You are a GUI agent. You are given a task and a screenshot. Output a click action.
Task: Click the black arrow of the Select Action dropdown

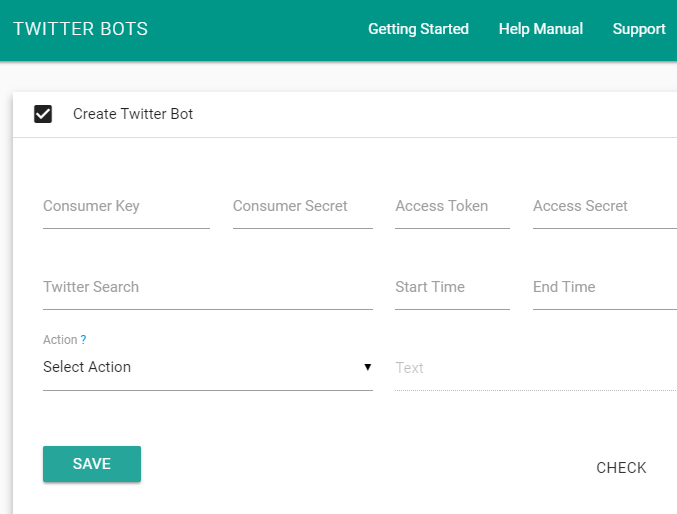(x=367, y=367)
